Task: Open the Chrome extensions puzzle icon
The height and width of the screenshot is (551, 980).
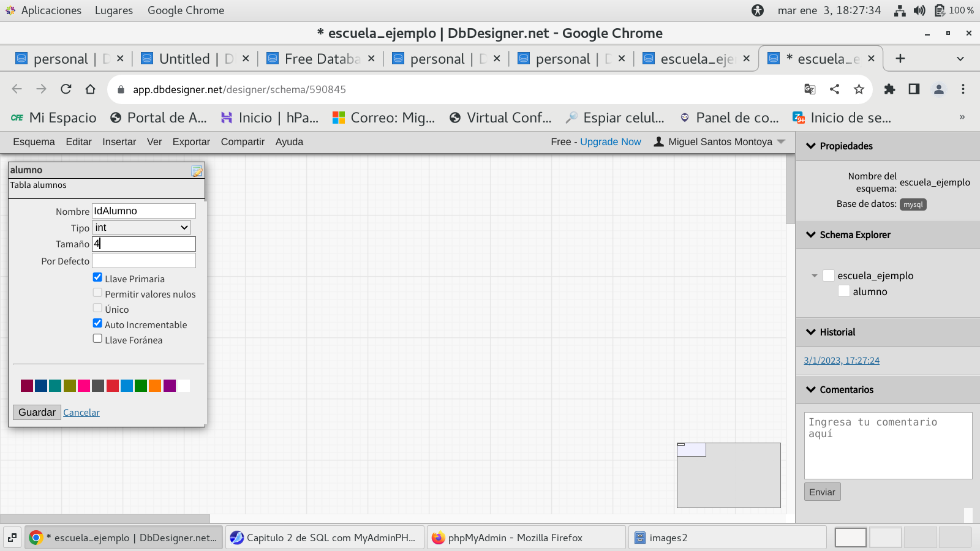Action: pos(889,89)
